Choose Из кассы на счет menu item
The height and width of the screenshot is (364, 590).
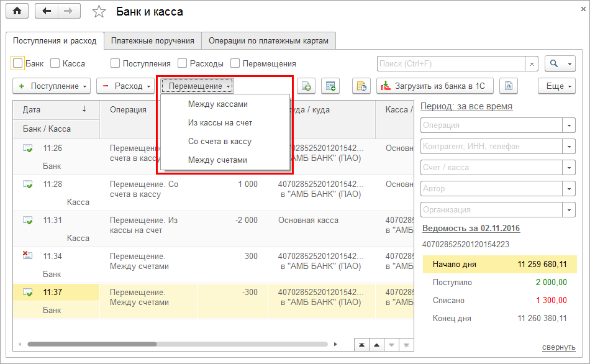click(225, 123)
